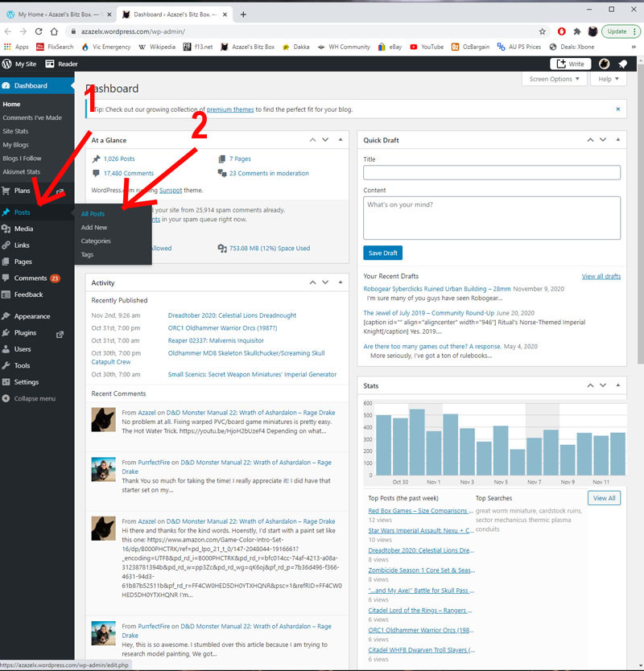Viewport: 644px width, 671px height.
Task: Open the Appearance menu in the sidebar
Action: pyautogui.click(x=31, y=316)
